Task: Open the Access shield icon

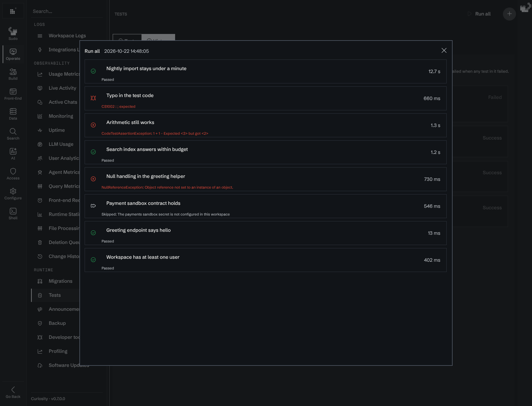Action: click(x=13, y=171)
